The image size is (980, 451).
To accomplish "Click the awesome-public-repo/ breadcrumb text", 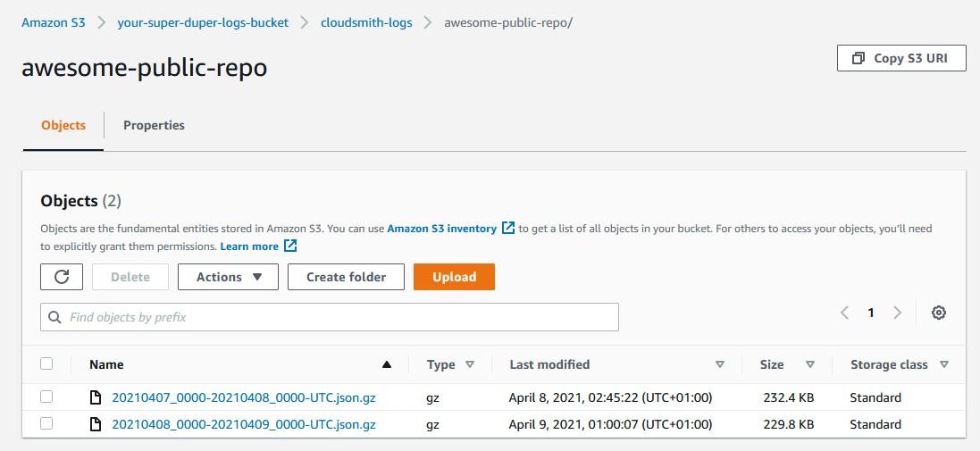I will (x=508, y=22).
